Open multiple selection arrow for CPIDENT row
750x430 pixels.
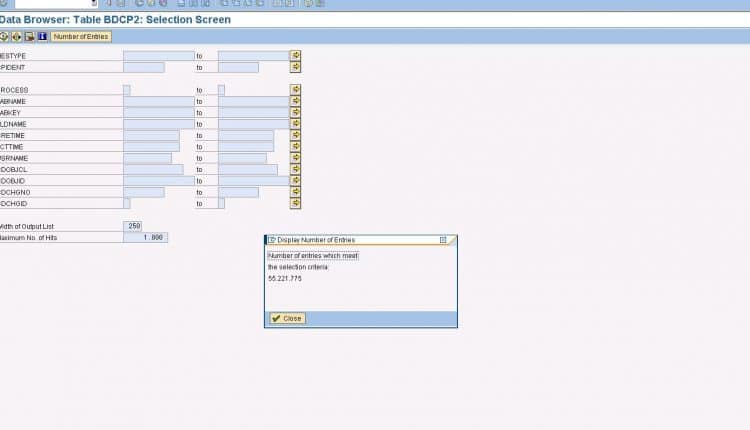(x=296, y=67)
